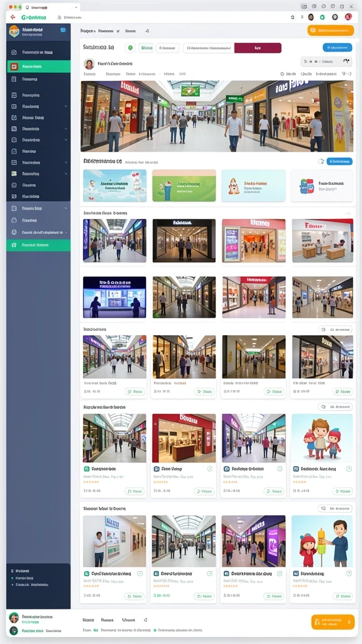Toggle the check circle on the corn cartoon card
The image size is (362, 644).
click(349, 574)
